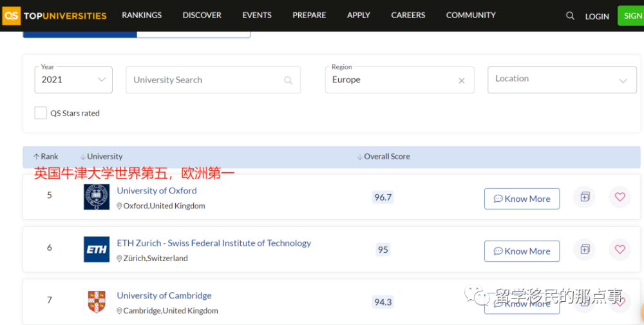This screenshot has width=644, height=325.
Task: Click the 94.3 overall score value
Action: point(383,302)
